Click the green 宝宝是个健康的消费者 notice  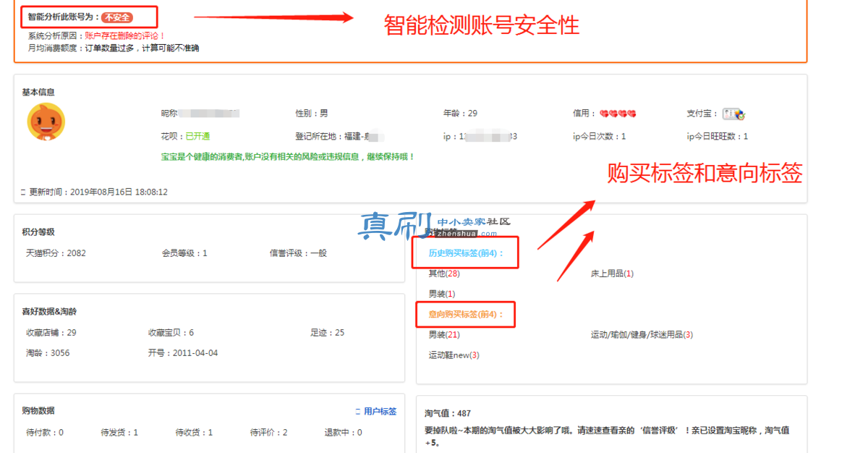(x=288, y=156)
